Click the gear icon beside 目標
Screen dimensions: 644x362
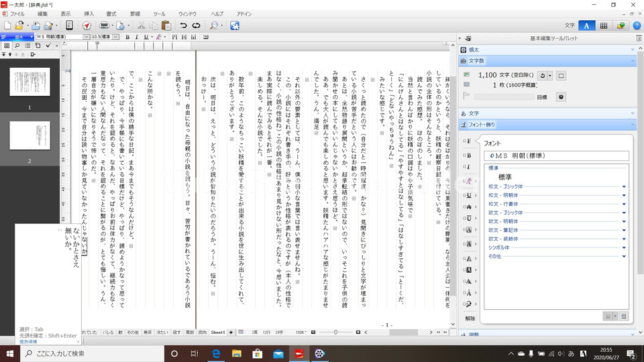click(561, 97)
